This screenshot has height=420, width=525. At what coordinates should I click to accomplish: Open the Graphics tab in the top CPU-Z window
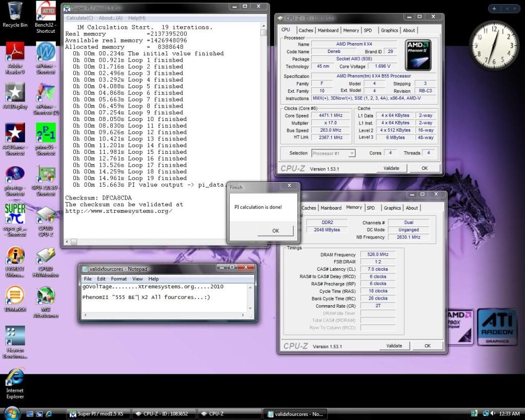point(389,30)
